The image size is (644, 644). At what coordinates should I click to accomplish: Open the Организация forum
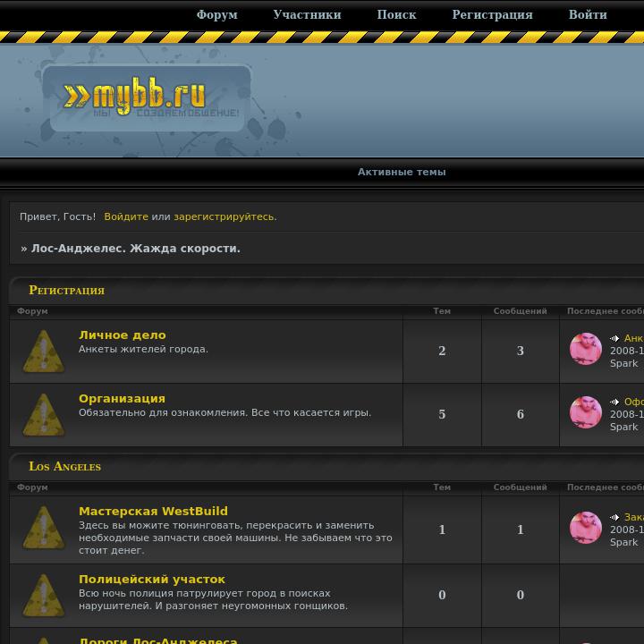coord(122,399)
